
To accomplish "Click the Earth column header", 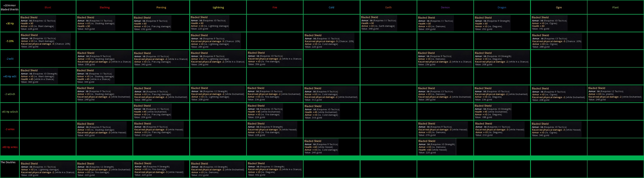I will tap(388, 8).
